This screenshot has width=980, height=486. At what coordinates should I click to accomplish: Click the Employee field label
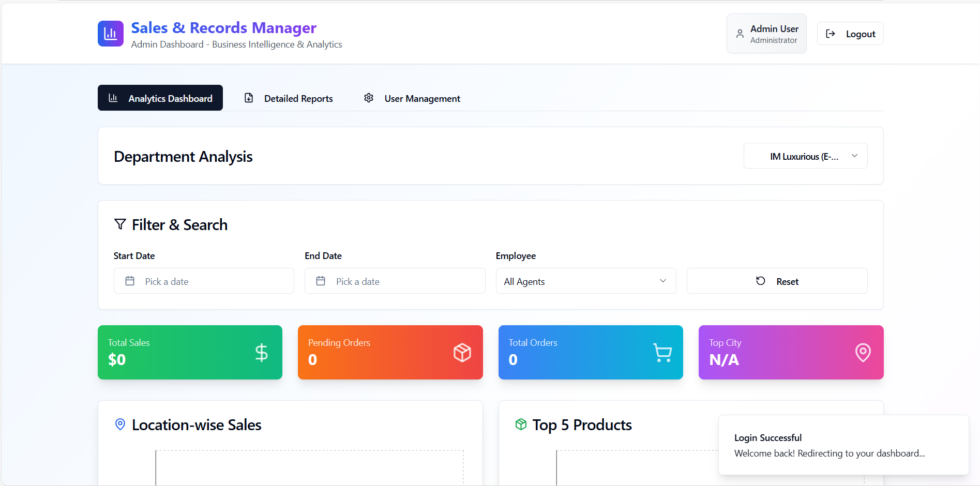[516, 255]
